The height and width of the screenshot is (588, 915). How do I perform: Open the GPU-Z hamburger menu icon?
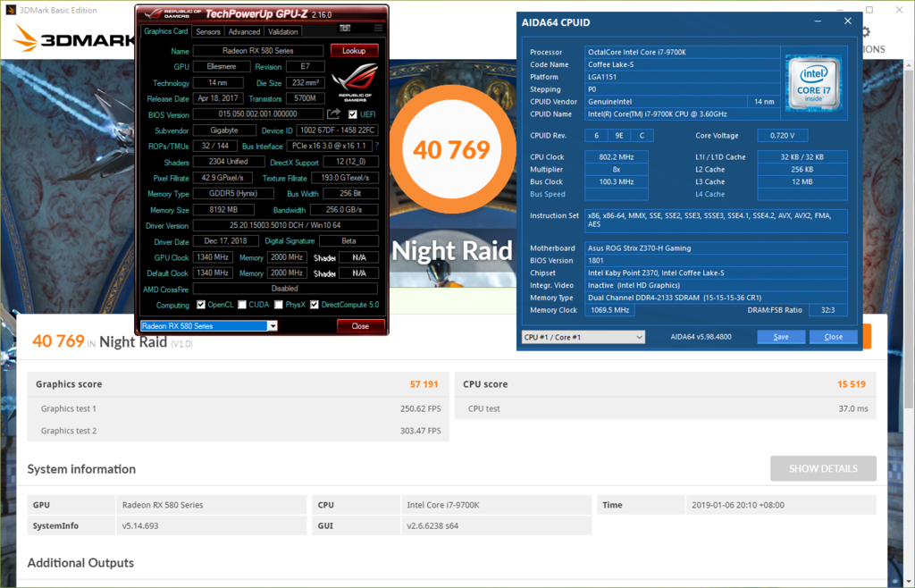coord(378,28)
